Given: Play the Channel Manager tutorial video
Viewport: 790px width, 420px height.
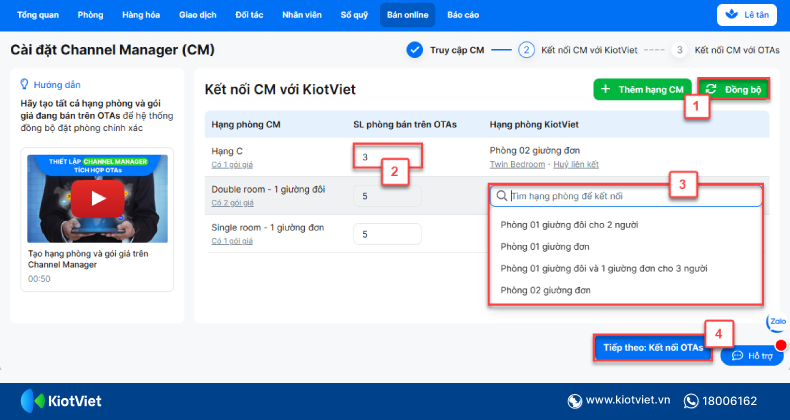Looking at the screenshot, I should [98, 199].
